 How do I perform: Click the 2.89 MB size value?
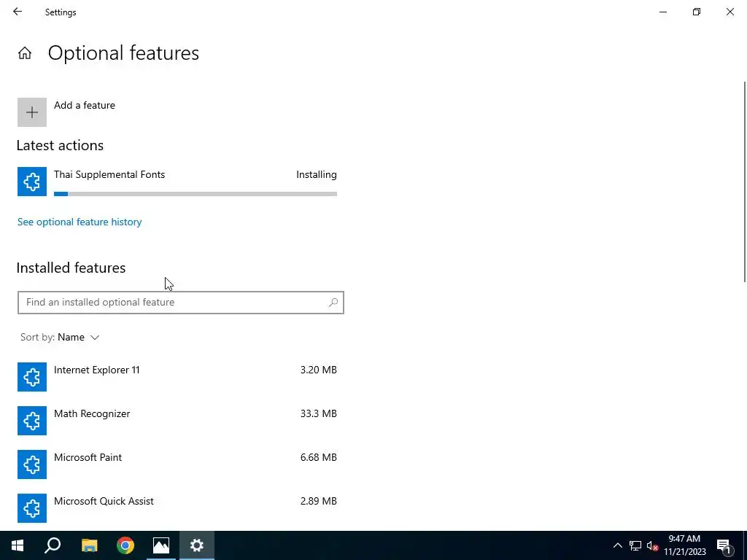318,502
